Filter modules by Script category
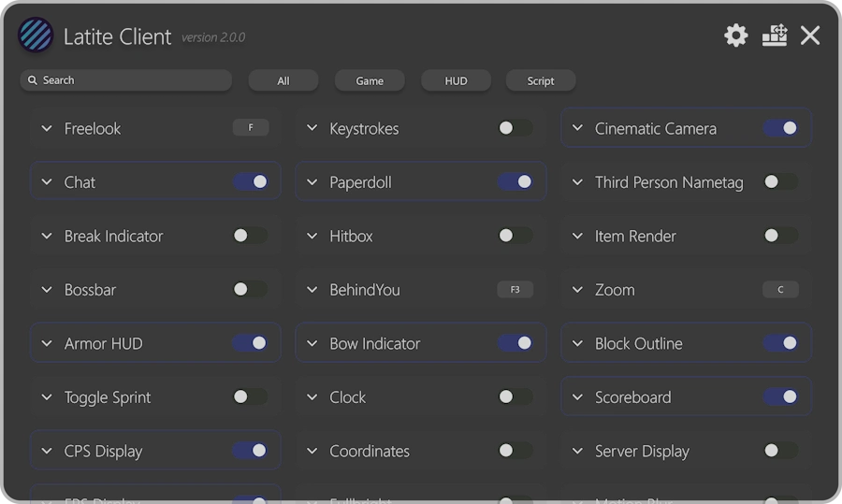 [x=540, y=80]
